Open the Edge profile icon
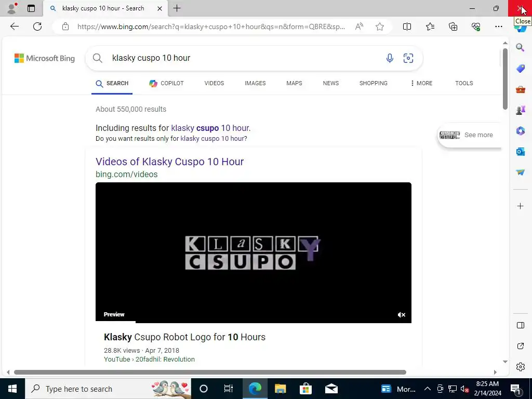532x399 pixels. [x=12, y=8]
